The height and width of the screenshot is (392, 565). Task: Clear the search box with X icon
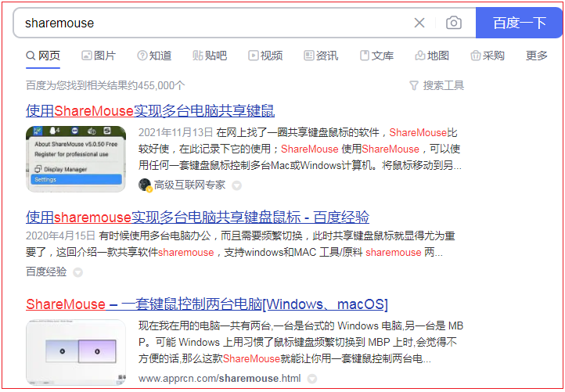[x=419, y=23]
